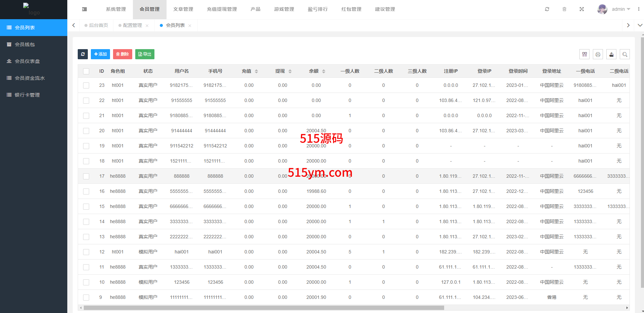Click the refresh icon in the top header
This screenshot has width=644, height=313.
(x=547, y=9)
